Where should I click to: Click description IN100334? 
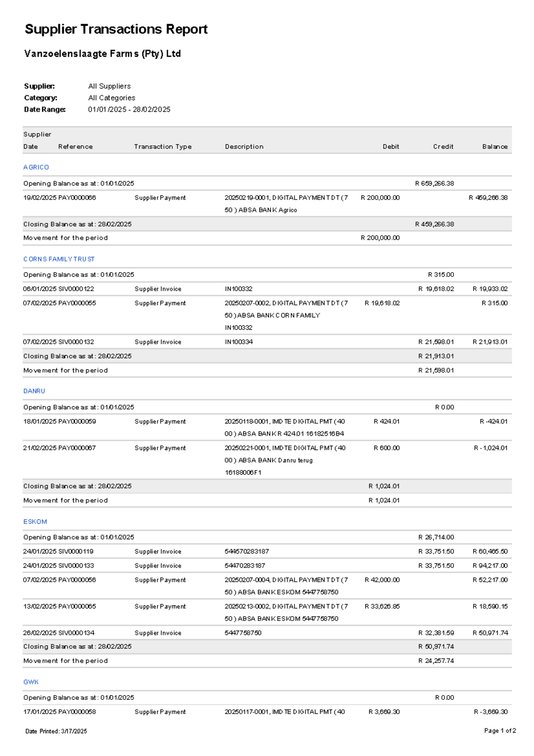click(x=239, y=342)
